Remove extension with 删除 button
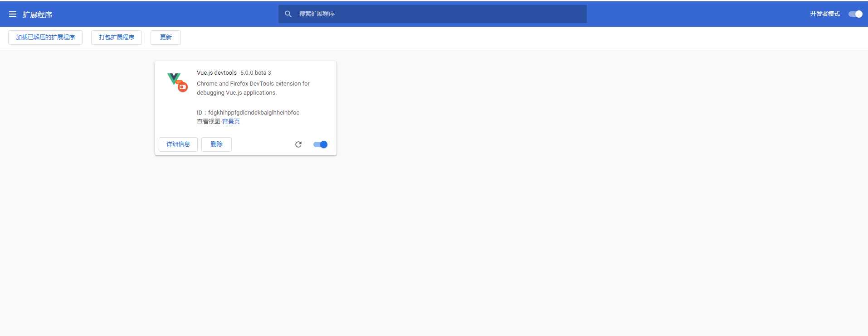This screenshot has height=336, width=868. (x=216, y=144)
